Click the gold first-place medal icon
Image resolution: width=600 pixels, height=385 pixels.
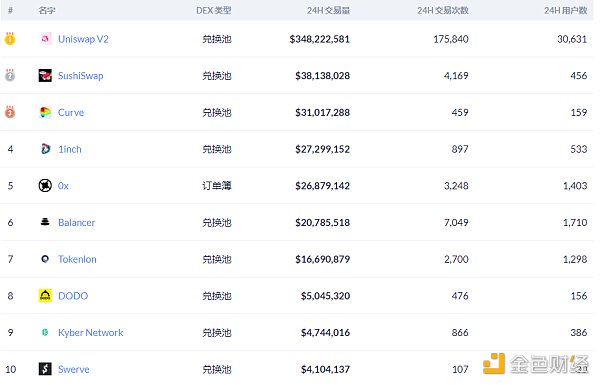[x=10, y=39]
